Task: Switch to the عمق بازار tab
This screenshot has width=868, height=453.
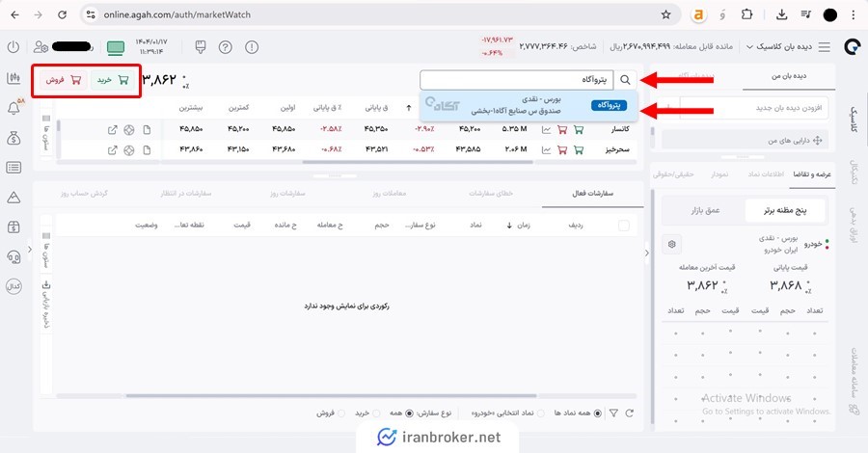Action: (705, 209)
